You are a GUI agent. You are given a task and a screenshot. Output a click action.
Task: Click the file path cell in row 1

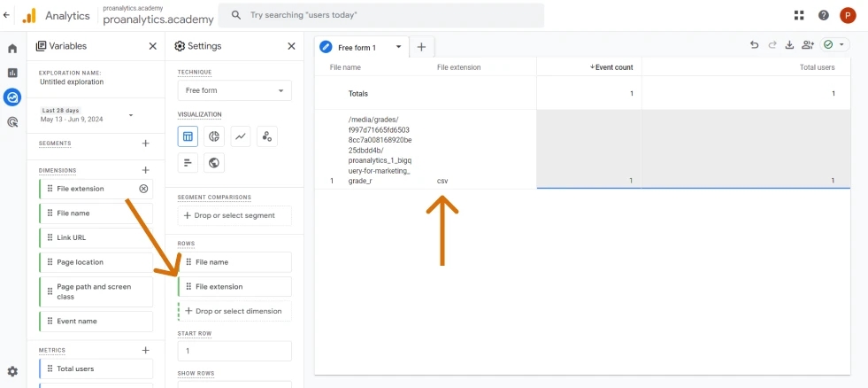(380, 151)
